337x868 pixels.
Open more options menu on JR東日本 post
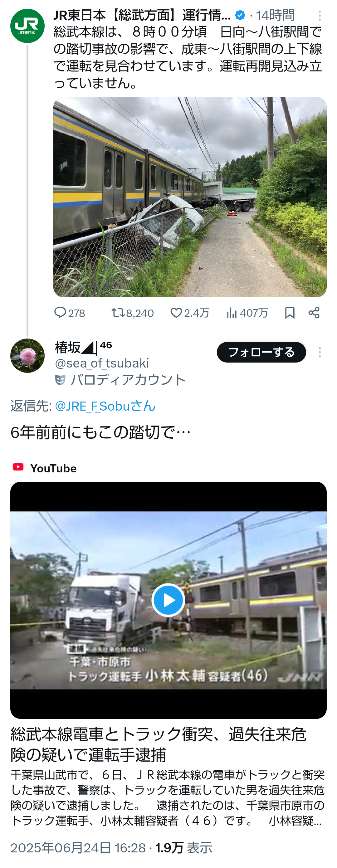point(320,15)
